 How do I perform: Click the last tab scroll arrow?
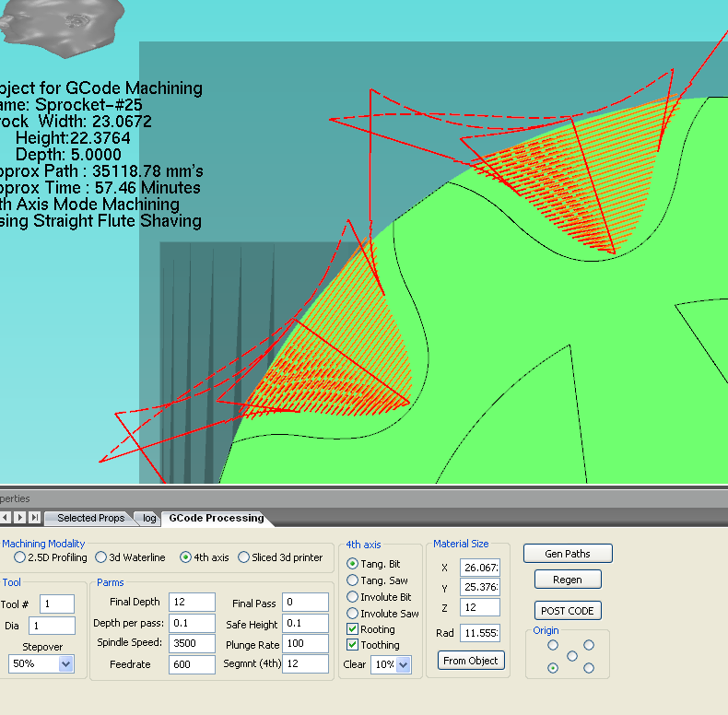35,518
